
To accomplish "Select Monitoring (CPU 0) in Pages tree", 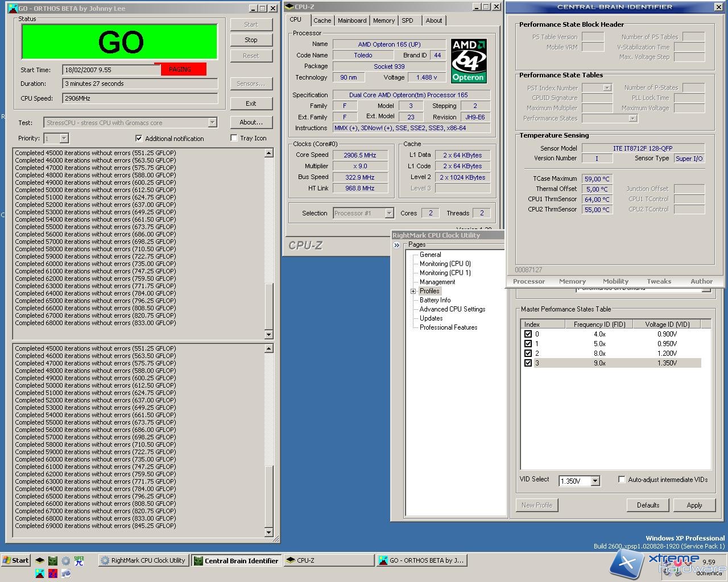I will click(445, 264).
